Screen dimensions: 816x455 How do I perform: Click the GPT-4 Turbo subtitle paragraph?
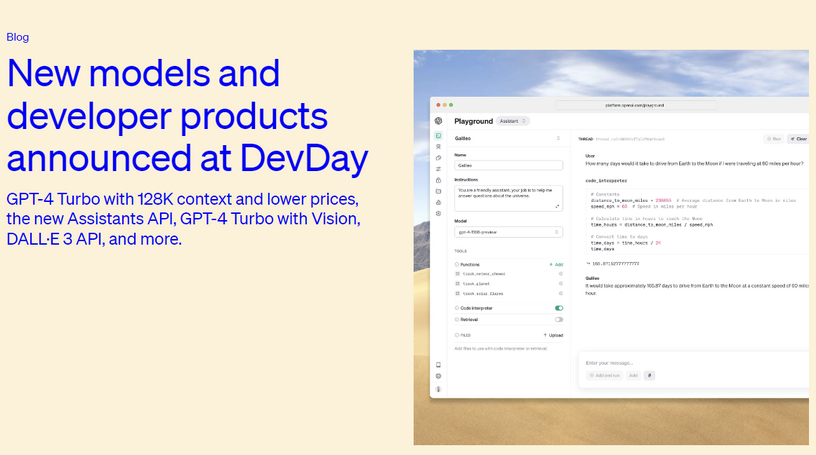(183, 219)
